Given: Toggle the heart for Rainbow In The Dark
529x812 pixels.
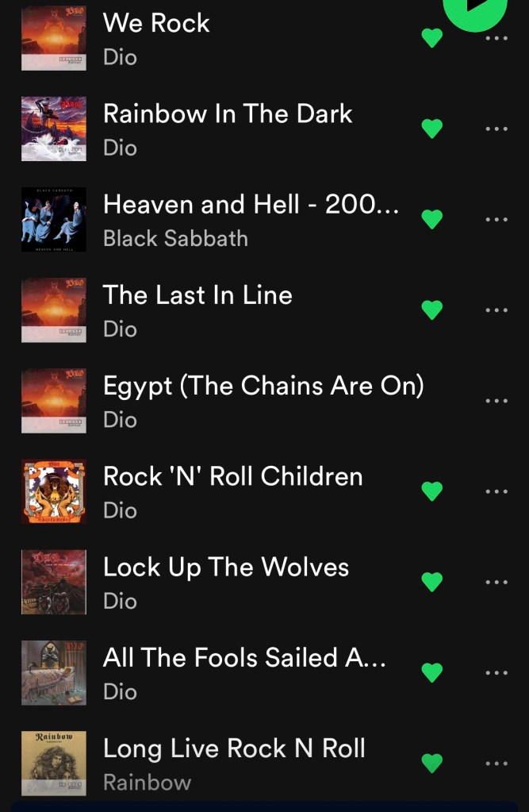Looking at the screenshot, I should pyautogui.click(x=431, y=129).
